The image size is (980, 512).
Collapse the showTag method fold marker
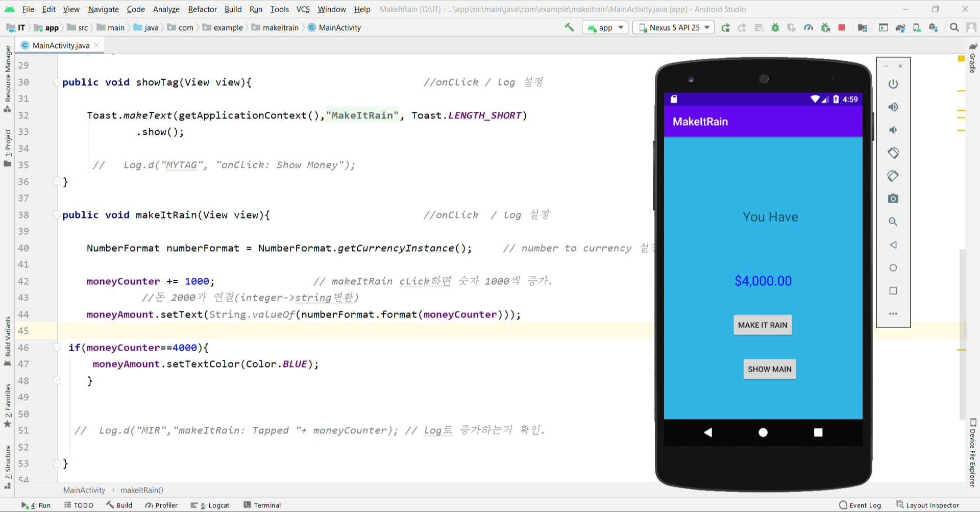[57, 82]
